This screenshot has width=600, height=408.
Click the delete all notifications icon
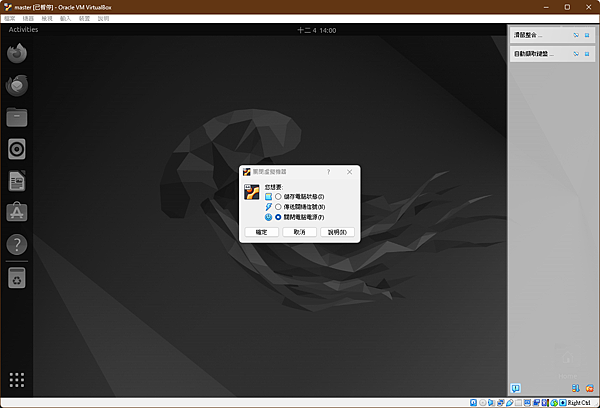click(x=590, y=388)
